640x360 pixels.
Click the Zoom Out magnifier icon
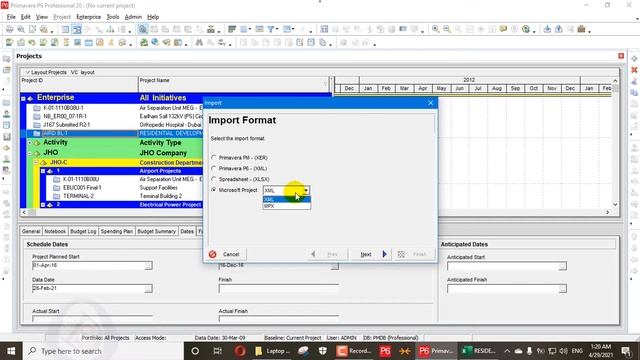447,29
